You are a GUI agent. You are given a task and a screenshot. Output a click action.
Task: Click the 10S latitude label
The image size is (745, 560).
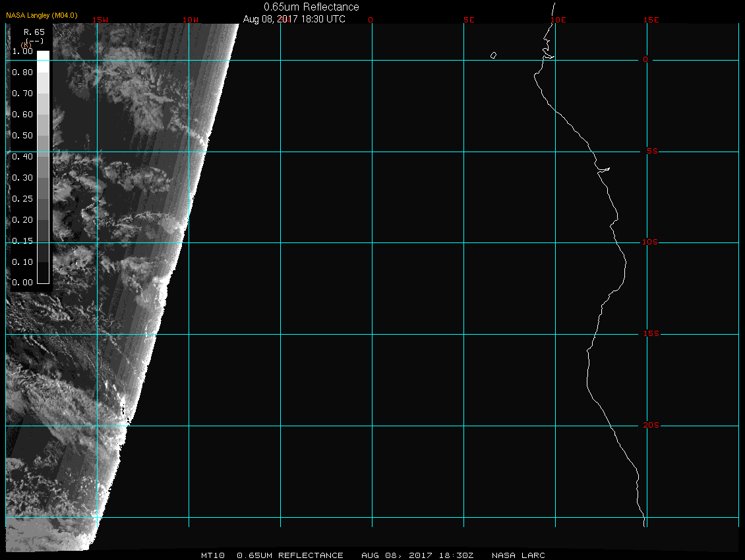click(650, 242)
